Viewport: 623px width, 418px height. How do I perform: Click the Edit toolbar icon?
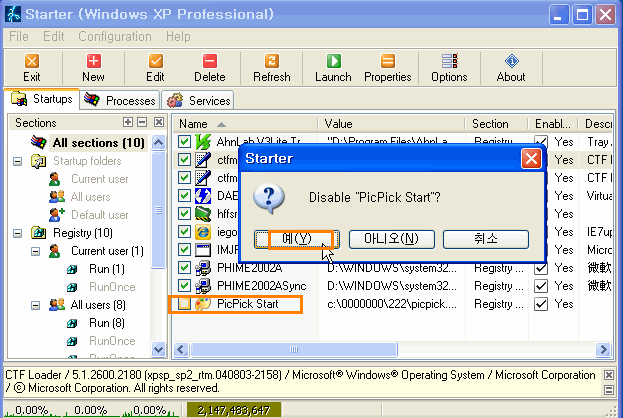[x=155, y=61]
